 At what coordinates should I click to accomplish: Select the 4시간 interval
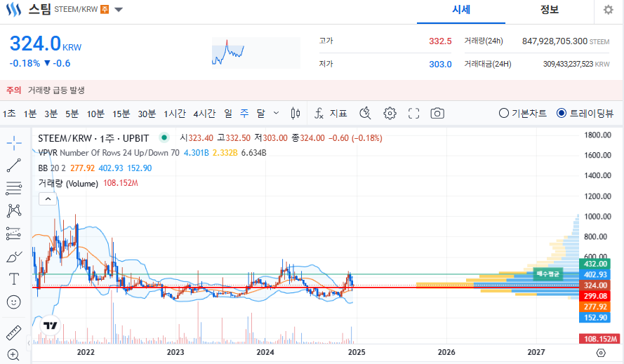click(x=204, y=114)
